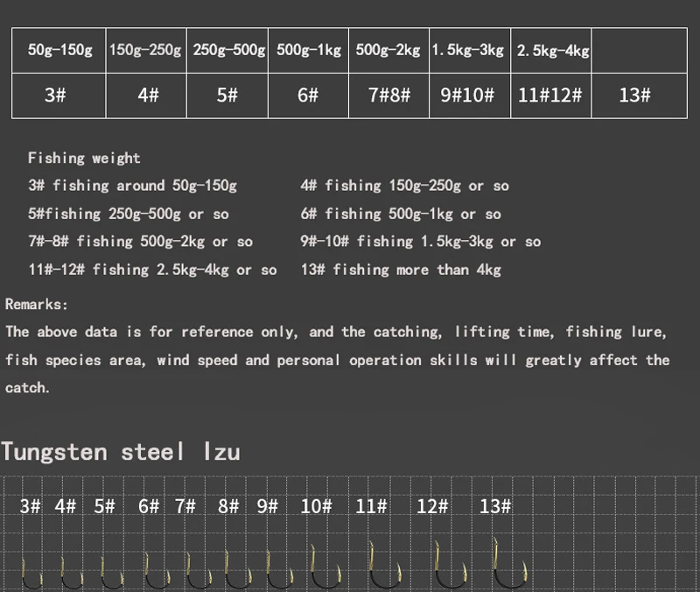Viewport: 700px width, 592px height.
Task: Click the "11#" hook size label
Action: [x=371, y=507]
